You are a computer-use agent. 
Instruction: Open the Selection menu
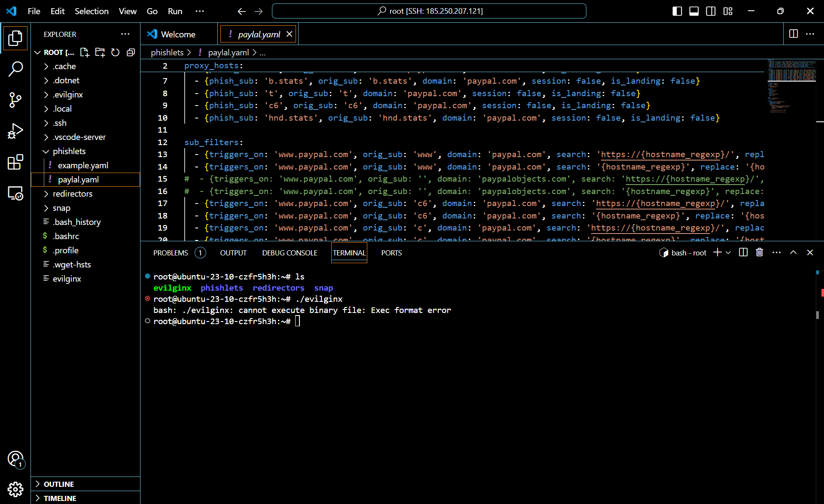[92, 11]
